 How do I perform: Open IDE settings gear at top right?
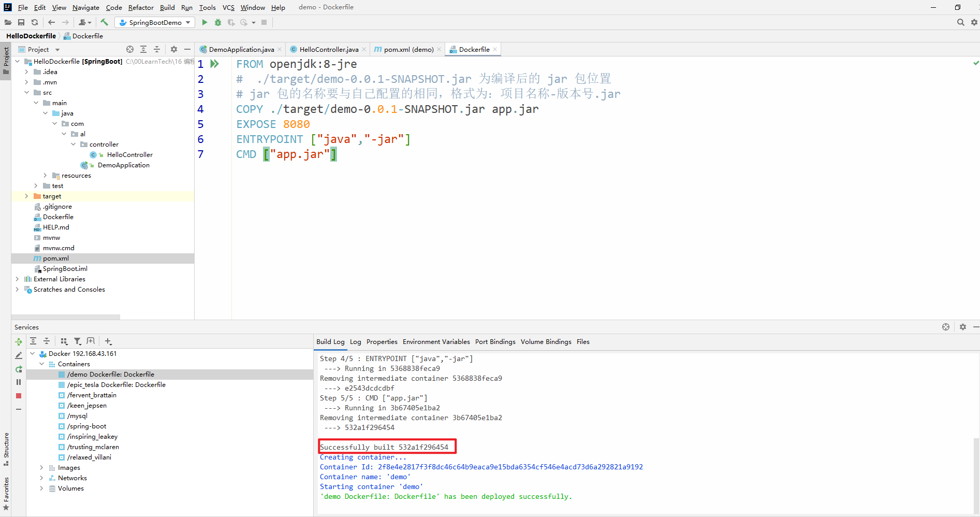(974, 22)
